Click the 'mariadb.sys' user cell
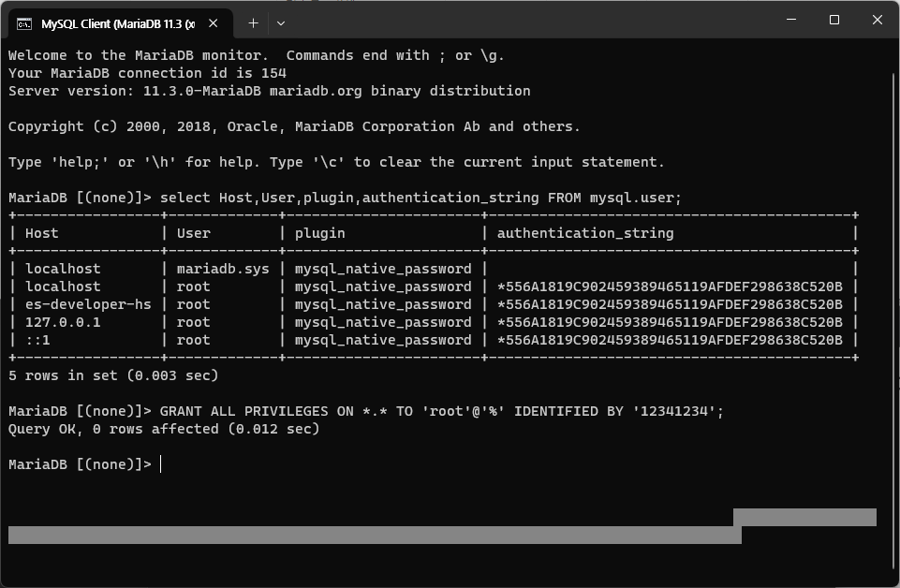The height and width of the screenshot is (588, 900). (x=223, y=269)
